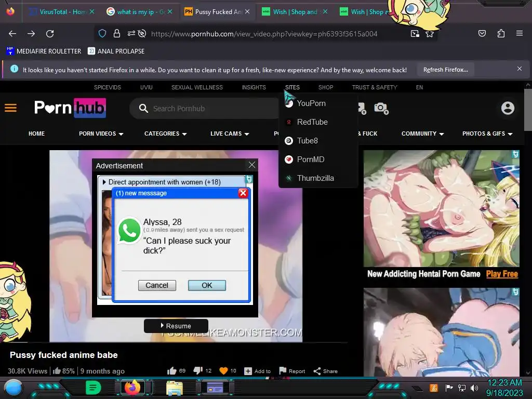Select Thumbzilla from the Sites list

[315, 178]
